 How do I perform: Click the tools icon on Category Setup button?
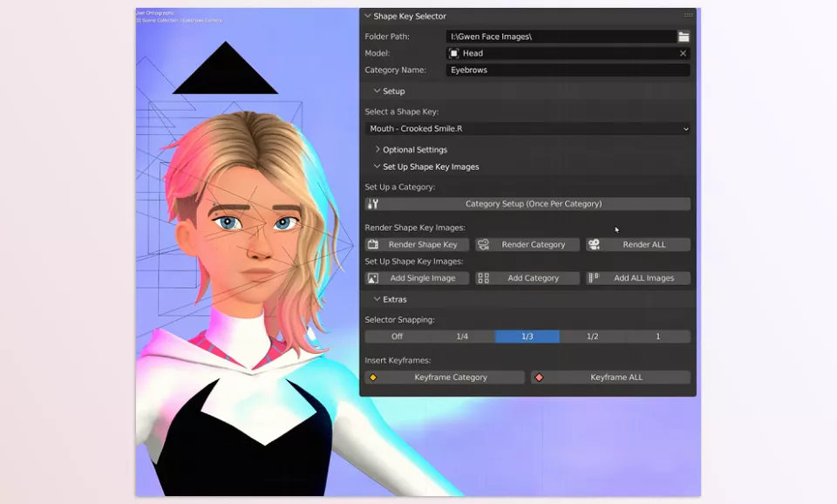coord(372,204)
